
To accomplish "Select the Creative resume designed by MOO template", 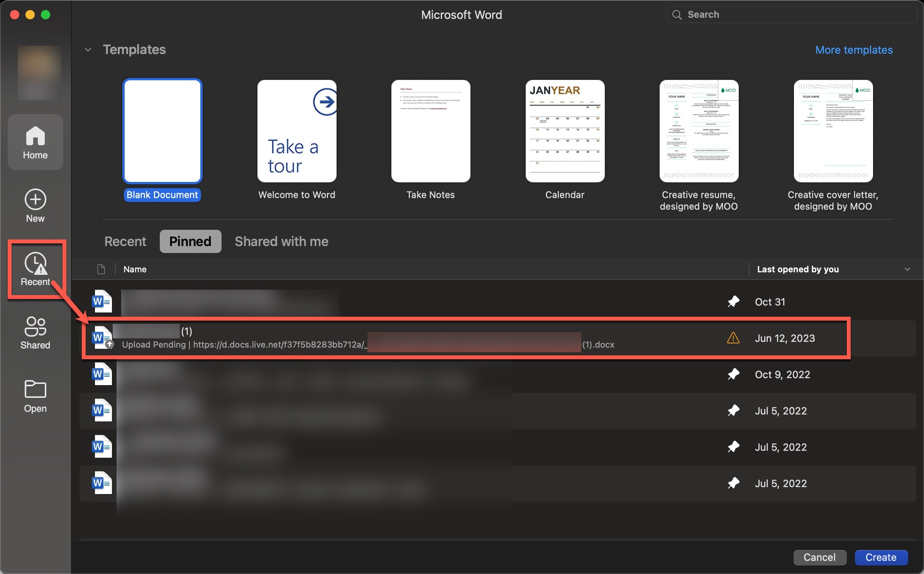I will tap(699, 131).
